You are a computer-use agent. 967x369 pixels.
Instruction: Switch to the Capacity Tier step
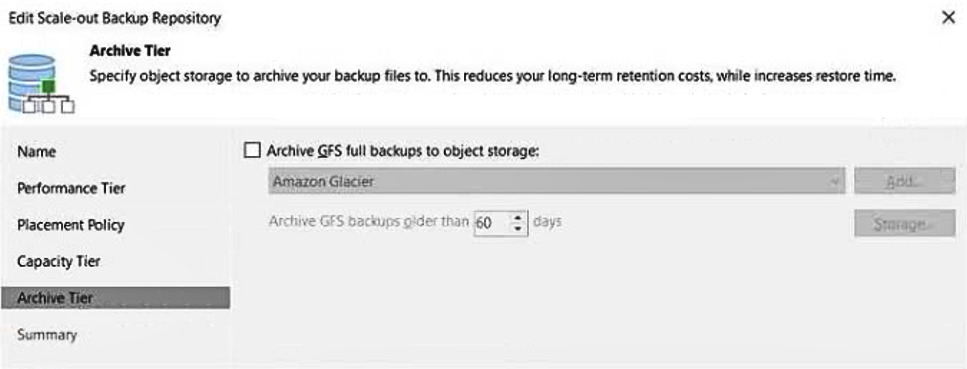pyautogui.click(x=59, y=262)
